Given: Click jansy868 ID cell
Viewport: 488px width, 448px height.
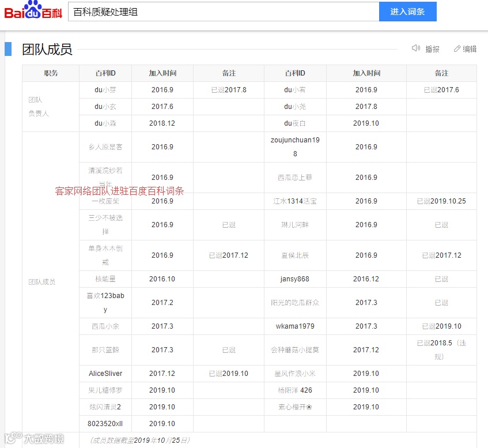Looking at the screenshot, I should click(295, 279).
